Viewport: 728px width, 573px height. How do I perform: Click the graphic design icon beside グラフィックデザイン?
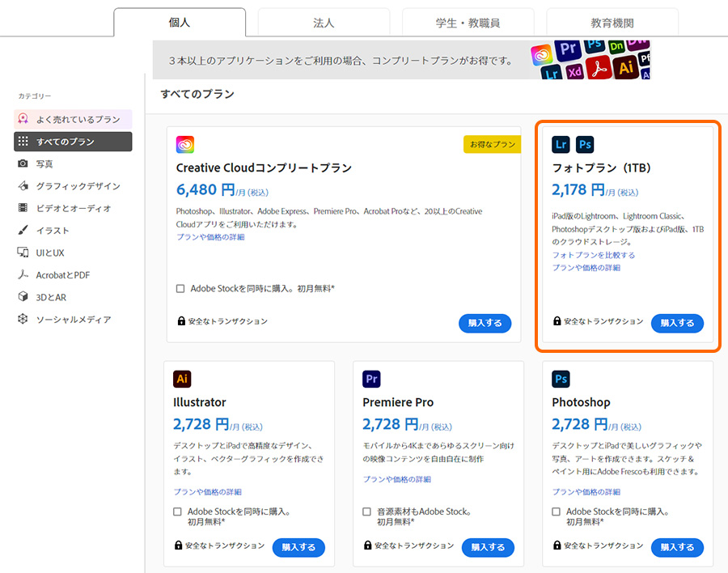(x=23, y=186)
